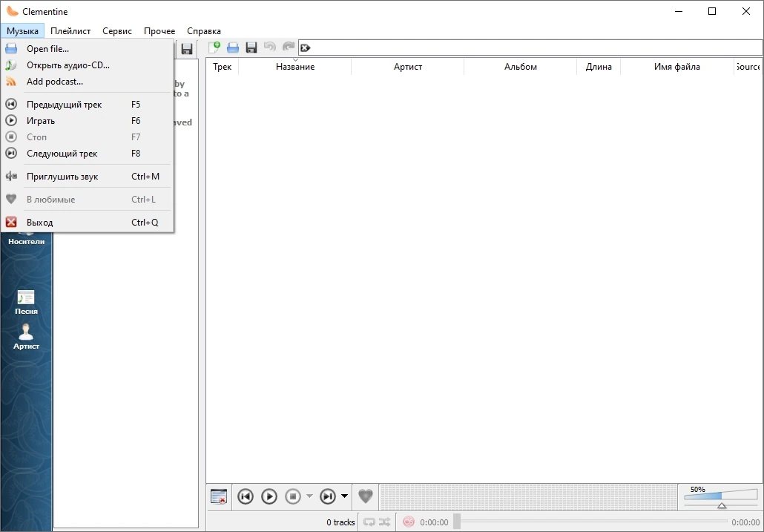Open the Песня sidebar tab
The width and height of the screenshot is (764, 532).
pyautogui.click(x=26, y=303)
